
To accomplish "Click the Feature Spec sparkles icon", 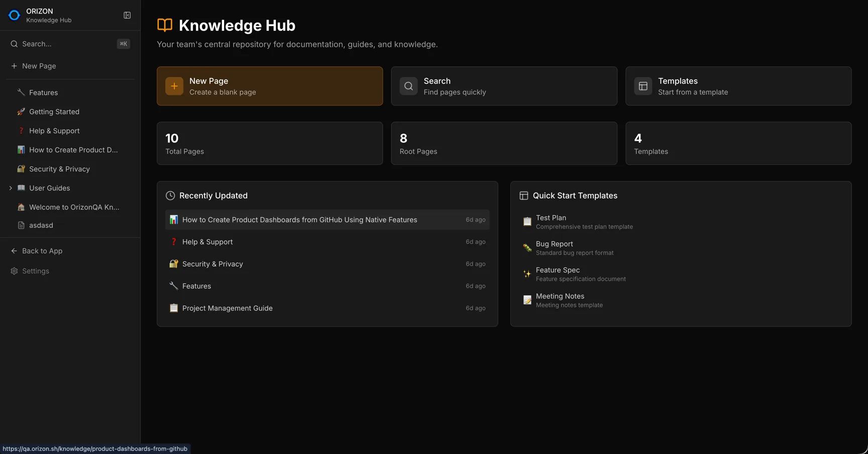I will (x=527, y=274).
